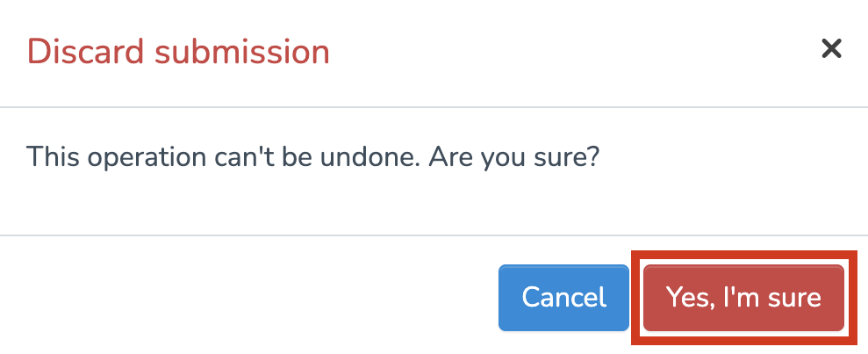Confirm with "Yes, I'm sure" button
This screenshot has width=868, height=354.
coord(743,298)
